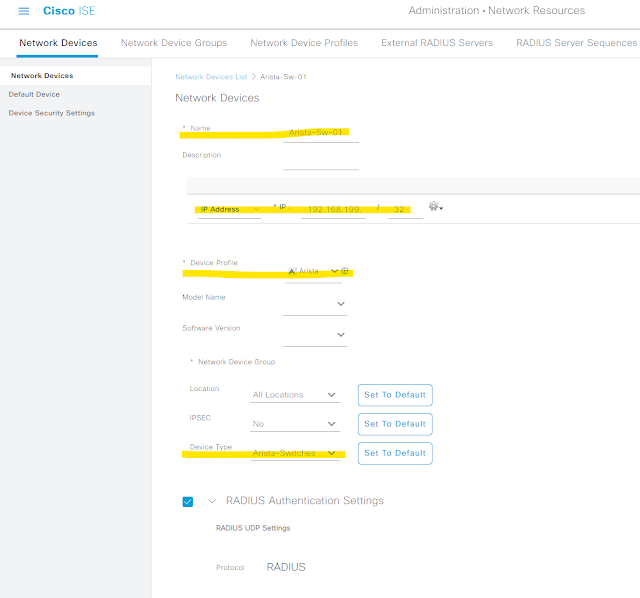Click the plus icon beside Device Profile
The width and height of the screenshot is (640, 598).
tap(345, 271)
